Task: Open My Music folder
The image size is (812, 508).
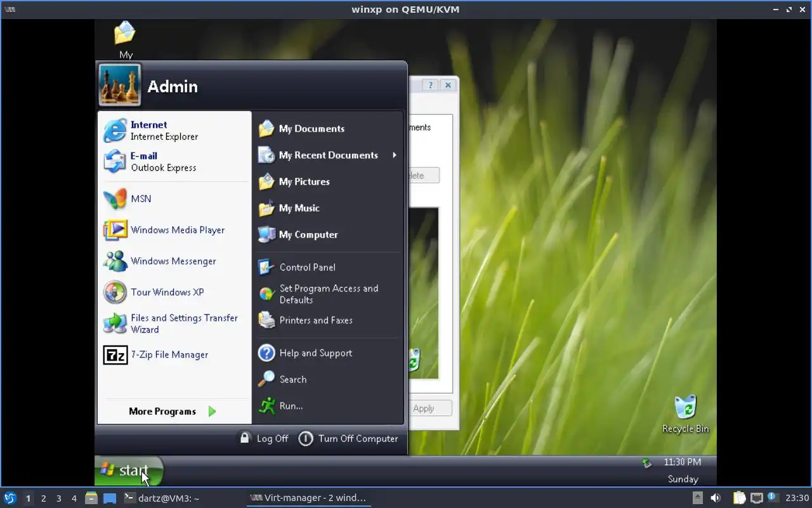Action: (x=329, y=208)
